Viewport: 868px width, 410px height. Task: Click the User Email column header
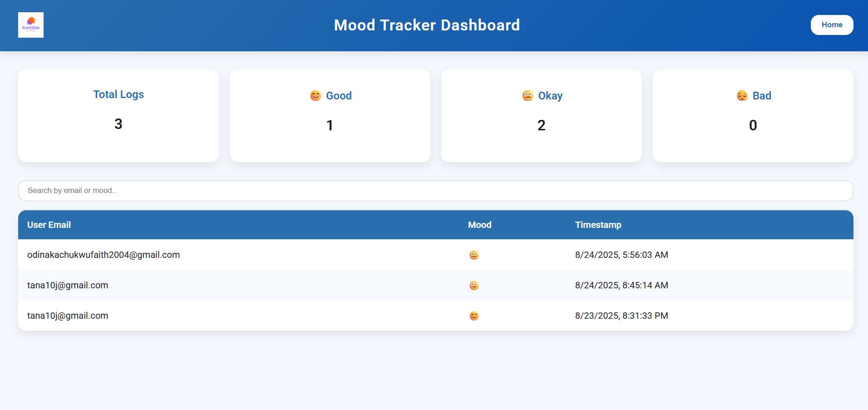tap(49, 225)
